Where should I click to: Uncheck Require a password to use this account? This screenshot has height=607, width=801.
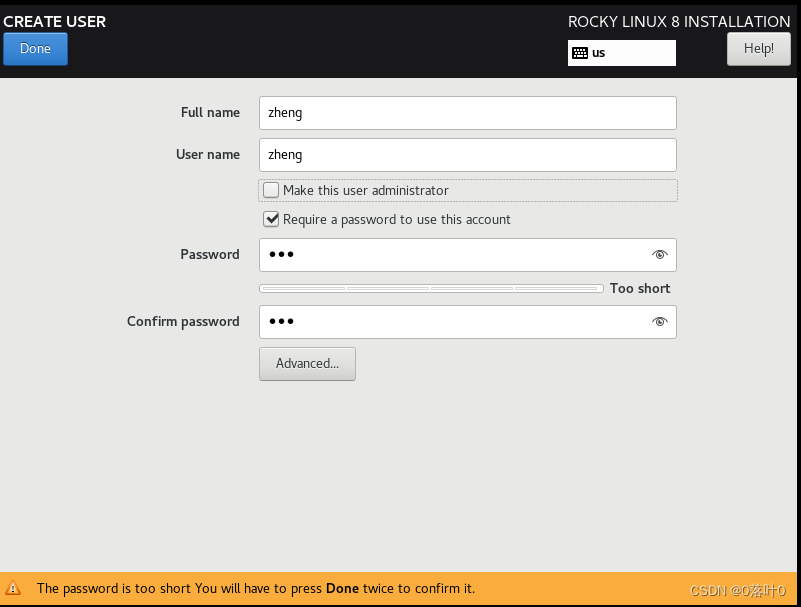[271, 219]
